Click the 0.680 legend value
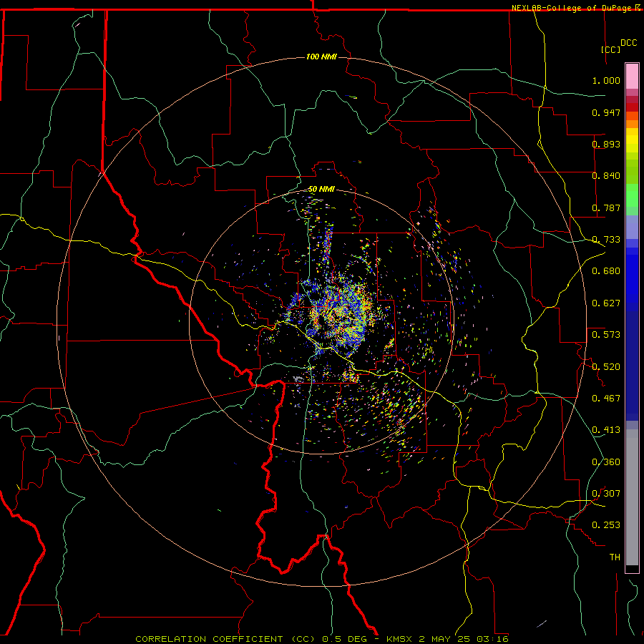 pos(606,271)
